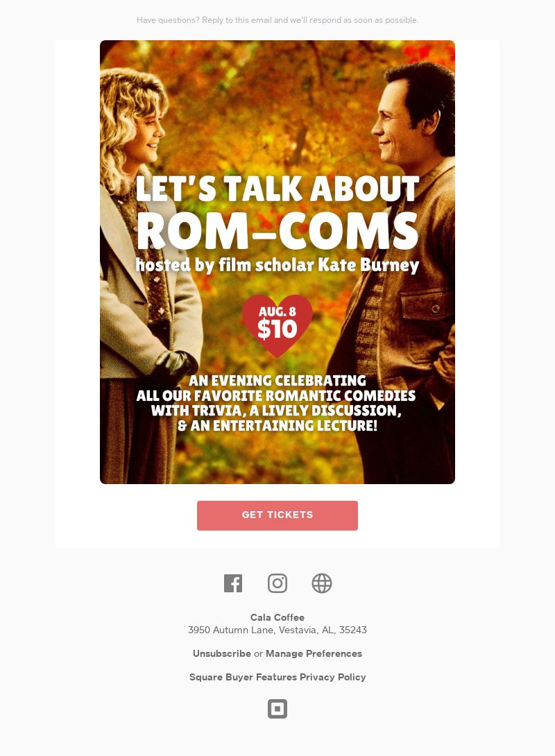Open the Manage Preferences link
The width and height of the screenshot is (555, 756).
314,654
